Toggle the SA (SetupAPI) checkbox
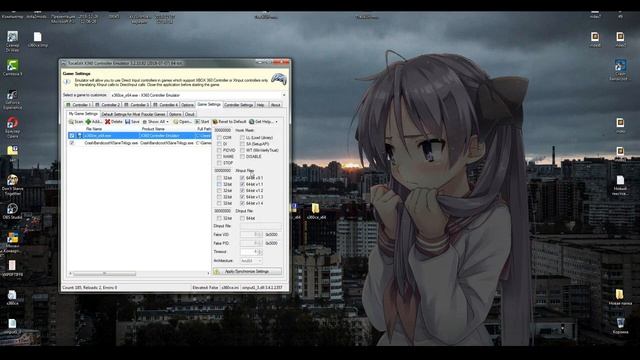This screenshot has width=640, height=360. click(x=242, y=144)
